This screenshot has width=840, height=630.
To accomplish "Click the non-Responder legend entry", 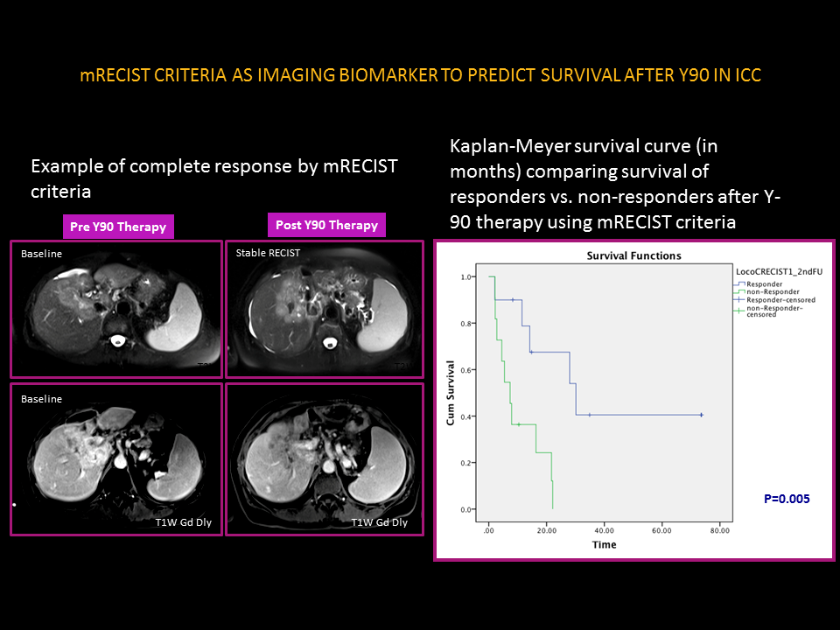I will click(x=765, y=291).
